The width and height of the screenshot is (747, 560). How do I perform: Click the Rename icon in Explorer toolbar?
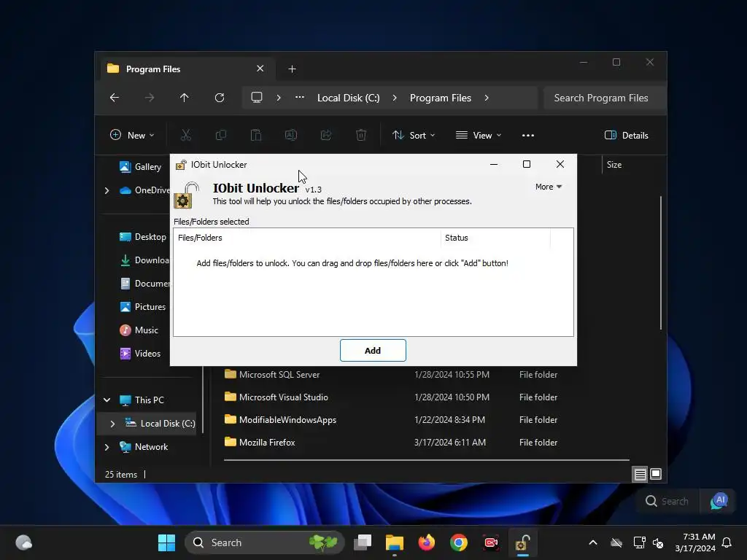[x=291, y=135]
